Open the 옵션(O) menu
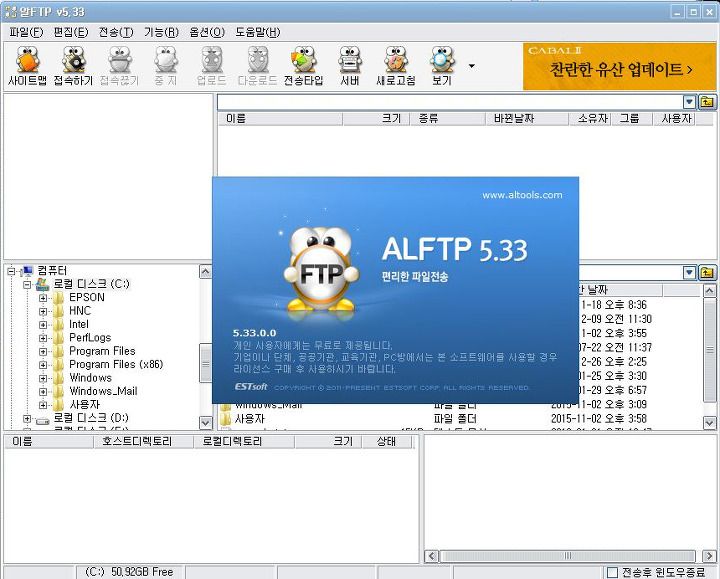720x579 pixels. point(207,32)
